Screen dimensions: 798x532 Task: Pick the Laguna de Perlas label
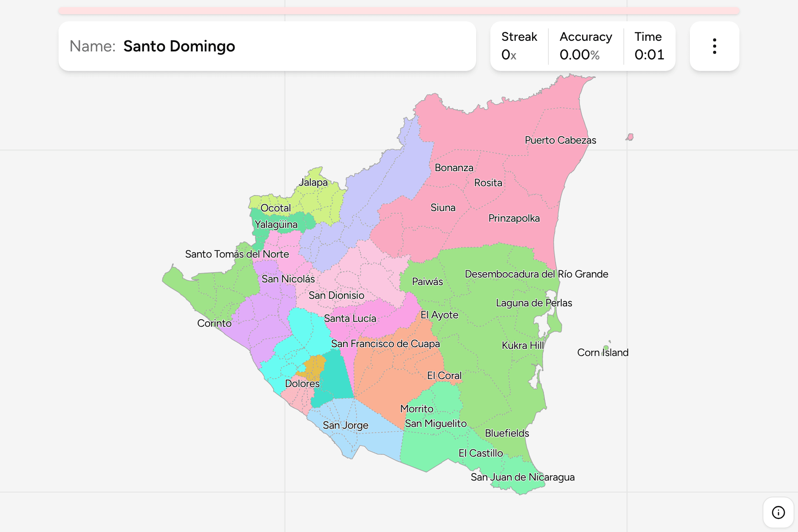[534, 303]
